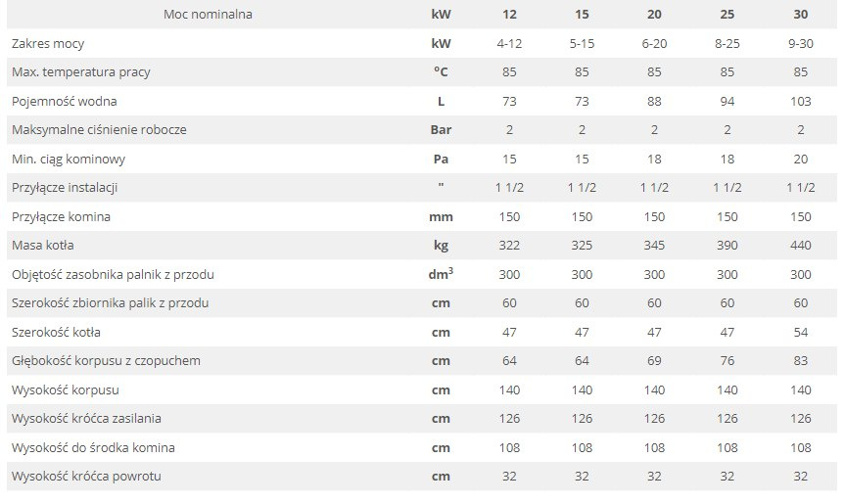This screenshot has height=504, width=845.
Task: Click the 12 kW column header
Action: (x=509, y=15)
